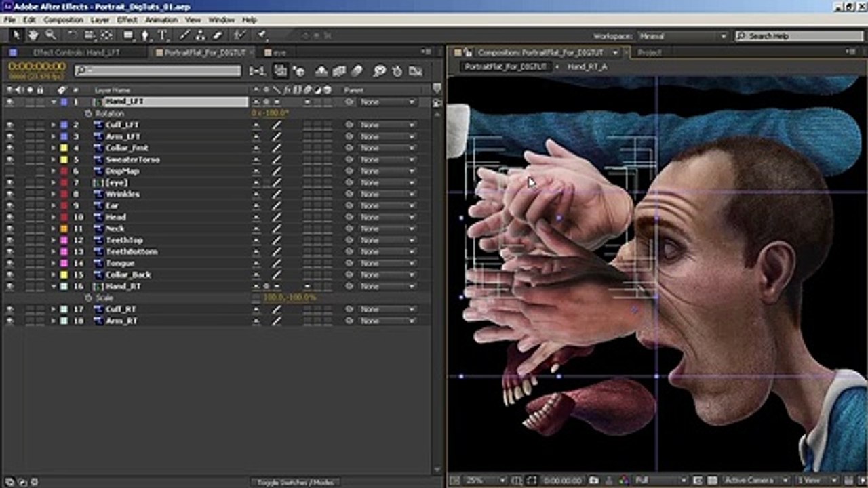
Task: Open the composition mini-flowchart
Action: coord(257,70)
